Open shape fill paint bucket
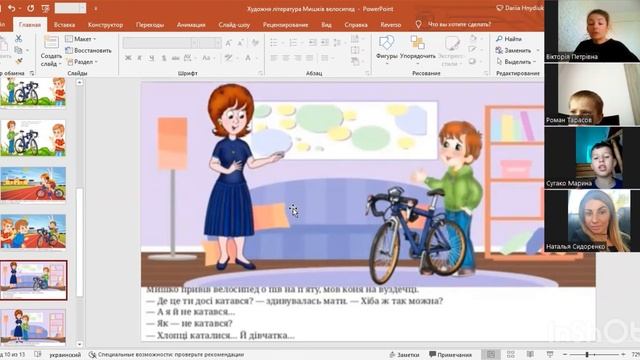The width and height of the screenshot is (640, 360). (x=473, y=38)
